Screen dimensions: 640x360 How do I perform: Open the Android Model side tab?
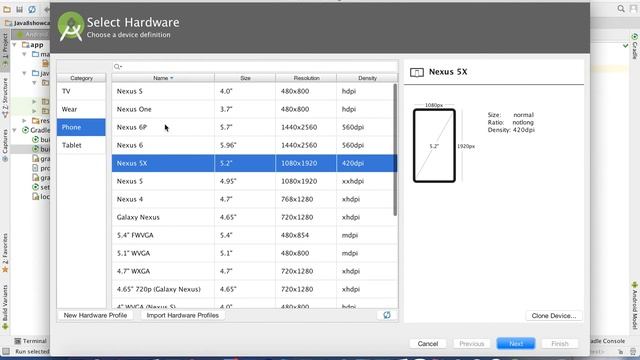tap(635, 305)
